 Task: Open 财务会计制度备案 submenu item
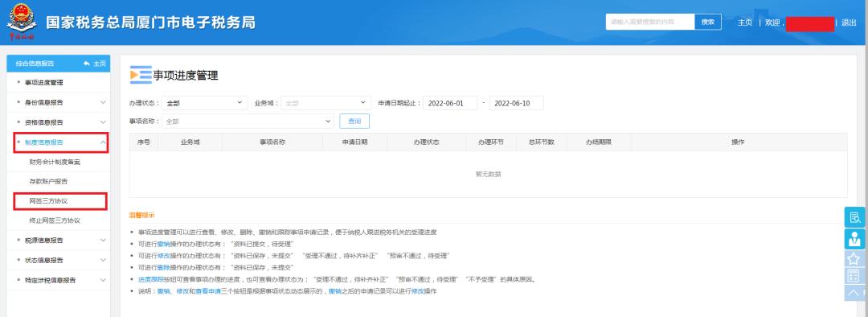click(x=55, y=163)
